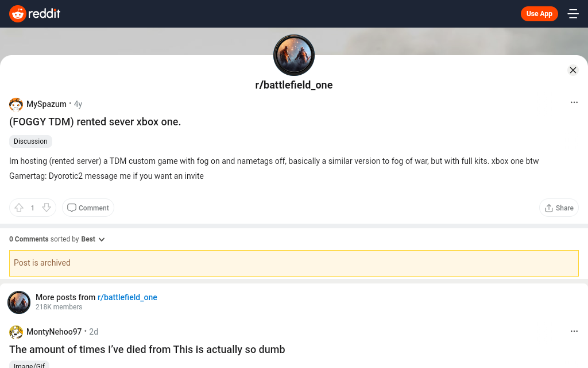Image resolution: width=588 pixels, height=368 pixels.
Task: Open the r/battlefield_one link in More posts
Action: coord(127,297)
